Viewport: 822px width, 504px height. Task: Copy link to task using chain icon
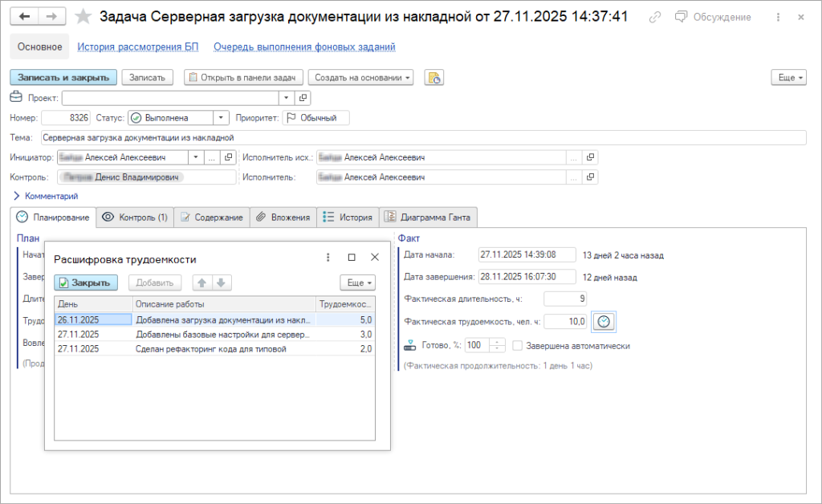[655, 18]
